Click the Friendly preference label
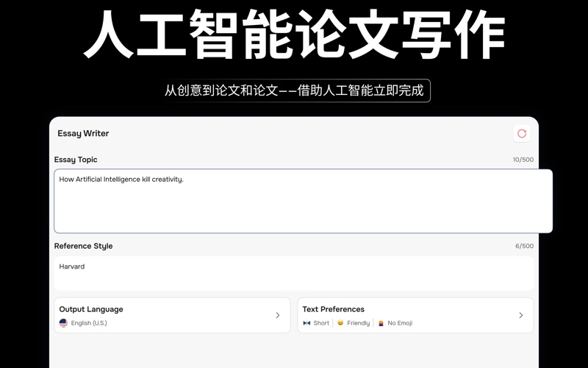This screenshot has height=368, width=588. point(358,323)
